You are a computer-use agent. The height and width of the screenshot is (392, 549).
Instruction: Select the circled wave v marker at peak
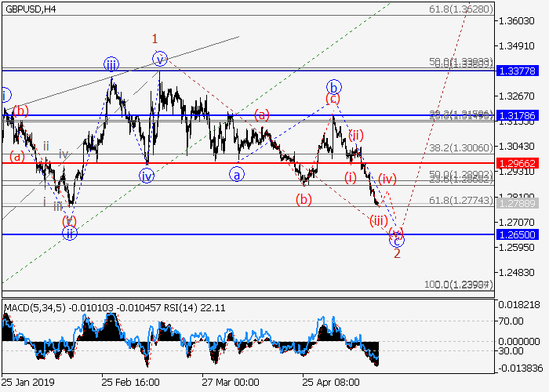click(160, 59)
